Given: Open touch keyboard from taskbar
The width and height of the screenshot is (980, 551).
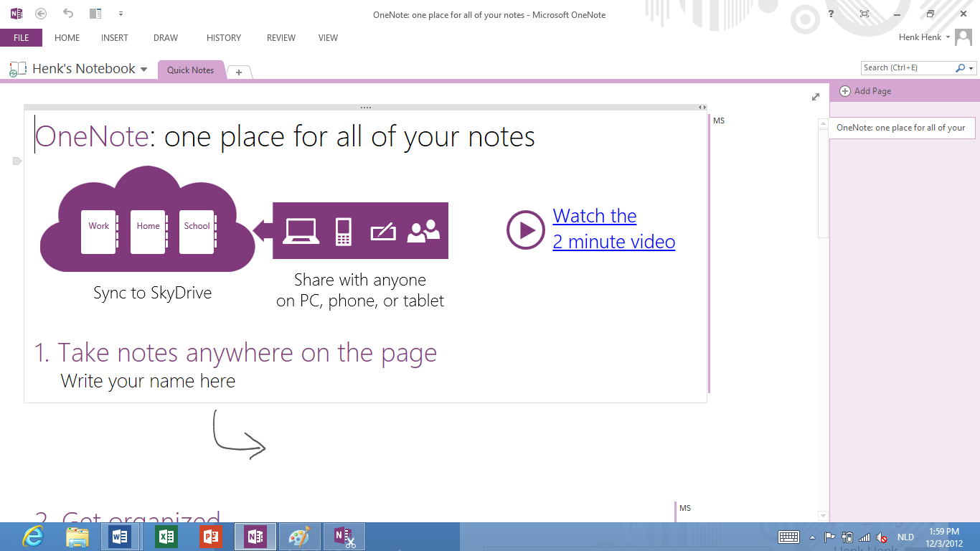Looking at the screenshot, I should click(788, 537).
